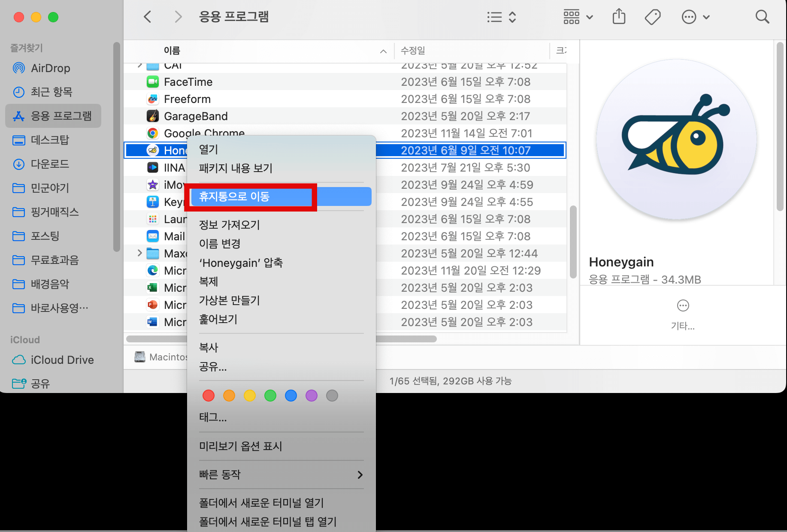Click the file list horizontal scrollbar
The width and height of the screenshot is (787, 532).
[282, 339]
